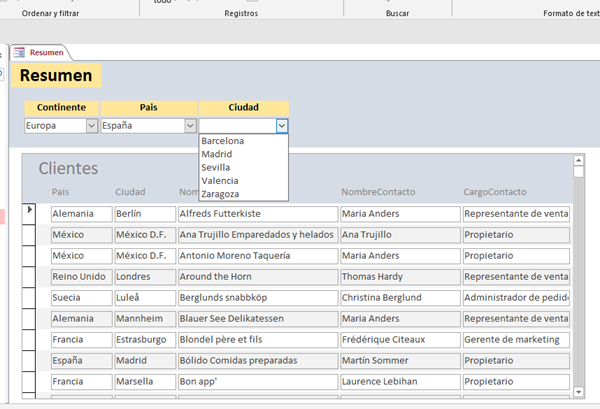The image size is (600, 409).
Task: Click the current record selector arrow
Action: click(30, 210)
